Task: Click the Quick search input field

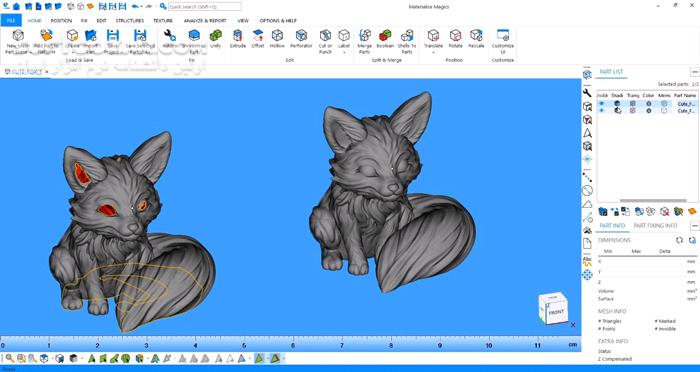Action: 205,6
